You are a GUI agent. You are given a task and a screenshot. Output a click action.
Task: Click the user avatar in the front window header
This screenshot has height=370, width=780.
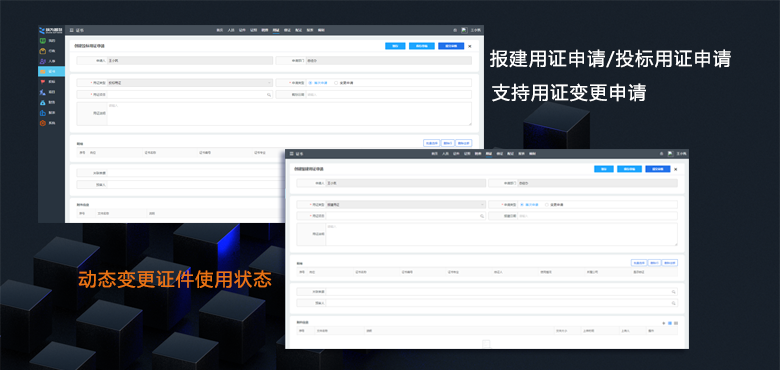(x=671, y=154)
